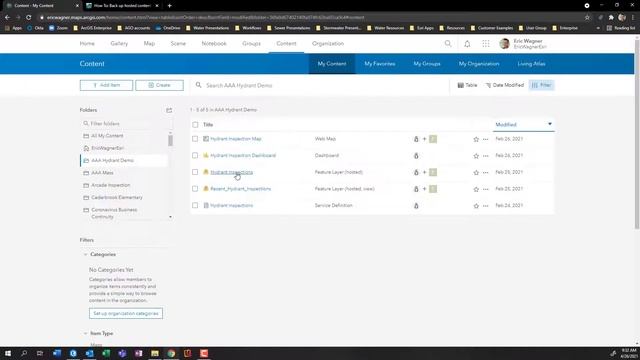Favorite Hydrant Inspection Dashboard with star
The height and width of the screenshot is (360, 640).
476,156
